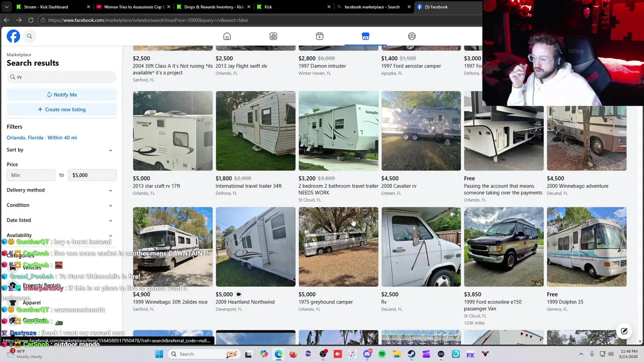Image resolution: width=644 pixels, height=362 pixels.
Task: Click the browser address bar URL
Action: click(x=259, y=20)
